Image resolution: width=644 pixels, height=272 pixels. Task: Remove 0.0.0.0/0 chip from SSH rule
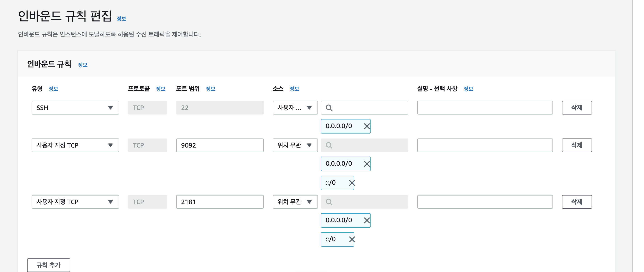click(367, 126)
